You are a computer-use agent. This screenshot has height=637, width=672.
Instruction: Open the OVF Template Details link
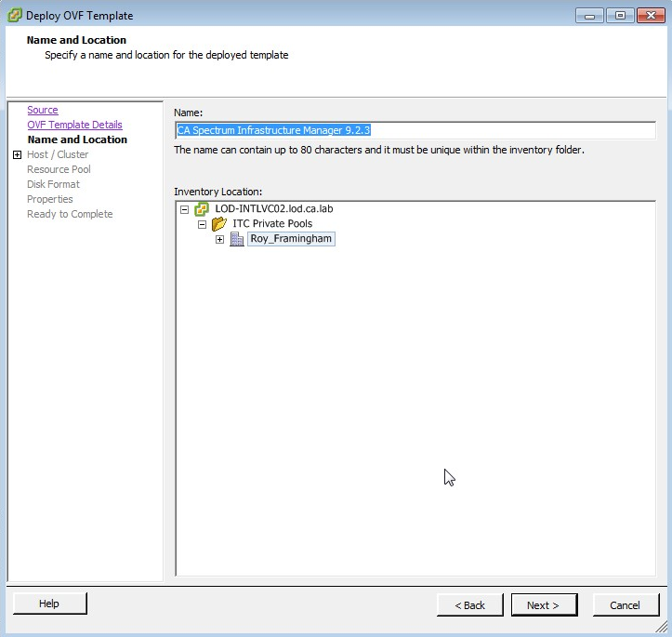pyautogui.click(x=74, y=125)
